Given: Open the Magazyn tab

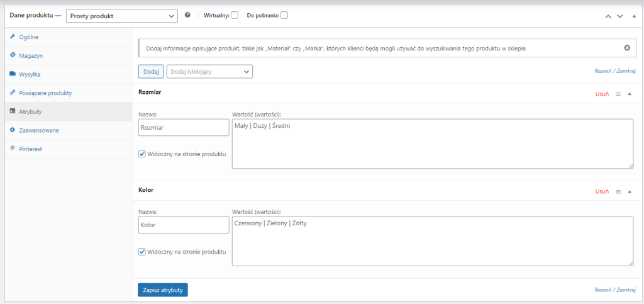Looking at the screenshot, I should pyautogui.click(x=31, y=55).
